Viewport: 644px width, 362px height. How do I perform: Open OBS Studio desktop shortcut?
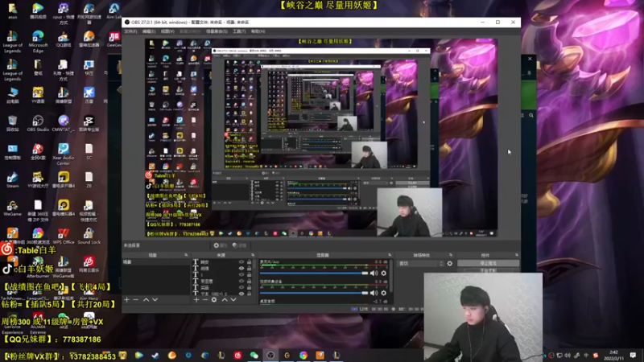click(x=38, y=123)
